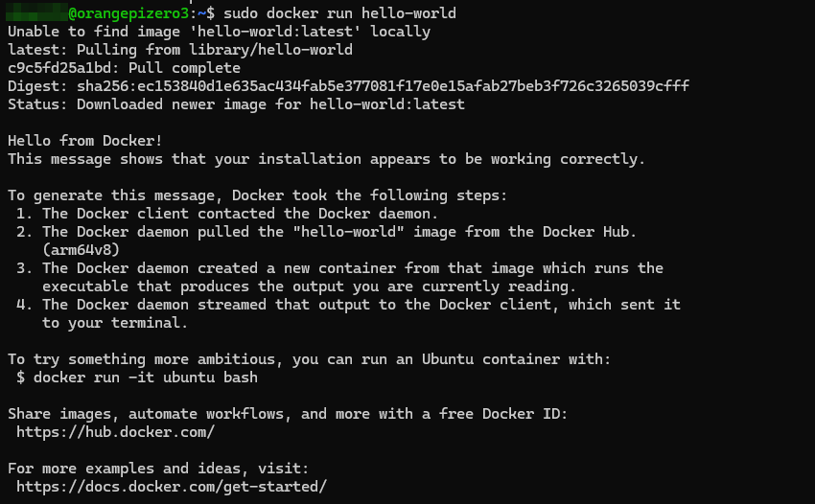Click the sha256 digest hash string
The width and height of the screenshot is (815, 504).
[x=383, y=86]
